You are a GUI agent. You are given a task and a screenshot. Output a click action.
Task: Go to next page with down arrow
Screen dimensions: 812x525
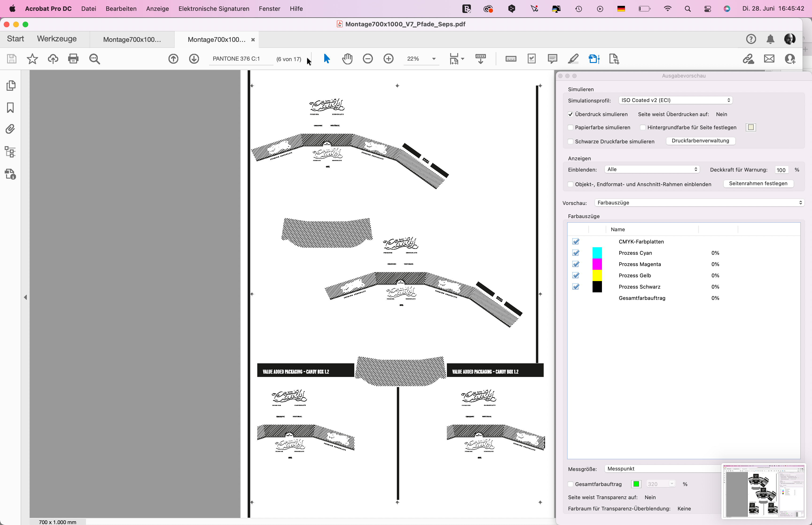pos(194,59)
